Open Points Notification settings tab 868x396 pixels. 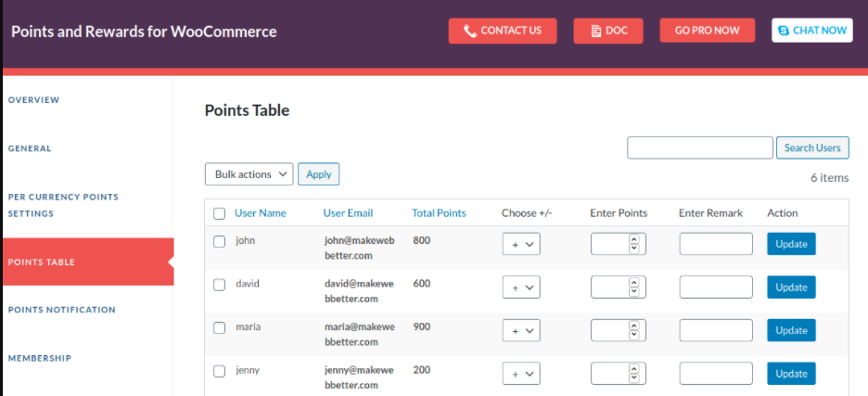pos(62,310)
